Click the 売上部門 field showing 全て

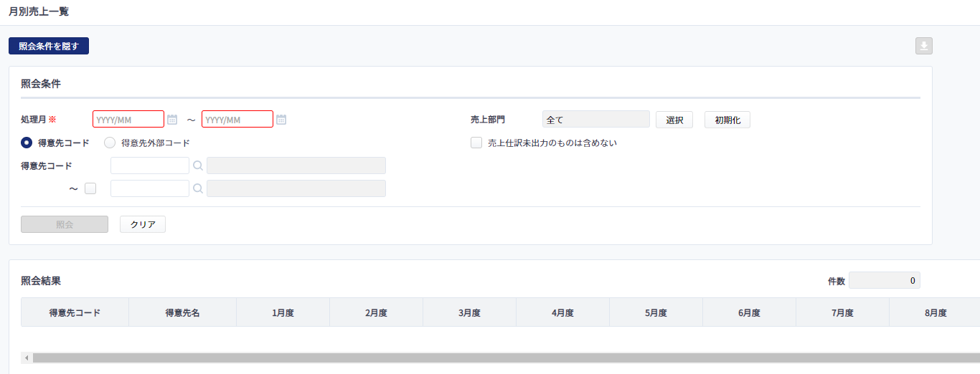click(x=596, y=119)
